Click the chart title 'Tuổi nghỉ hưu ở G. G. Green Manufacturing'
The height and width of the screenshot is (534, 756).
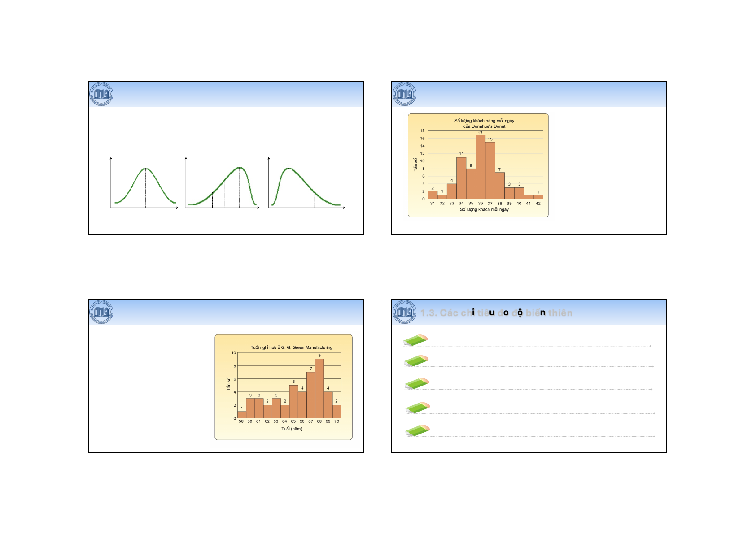(x=291, y=347)
